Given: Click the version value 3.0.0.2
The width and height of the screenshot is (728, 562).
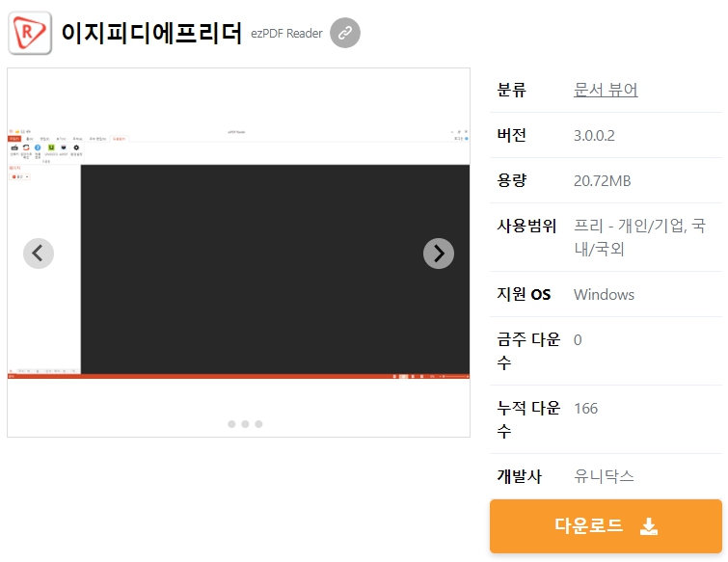Looking at the screenshot, I should point(594,136).
